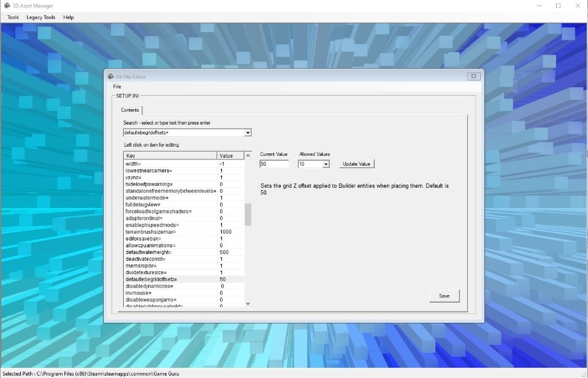Click the Key column header

170,156
